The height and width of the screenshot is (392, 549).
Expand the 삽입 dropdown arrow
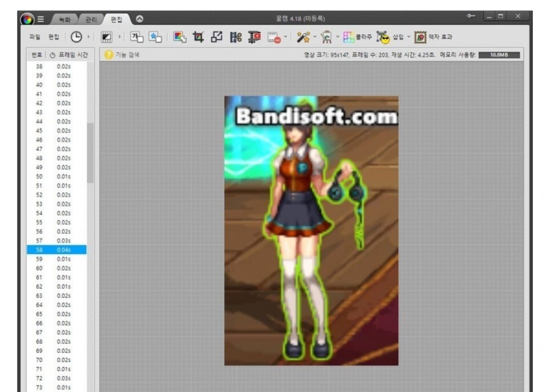click(x=408, y=37)
